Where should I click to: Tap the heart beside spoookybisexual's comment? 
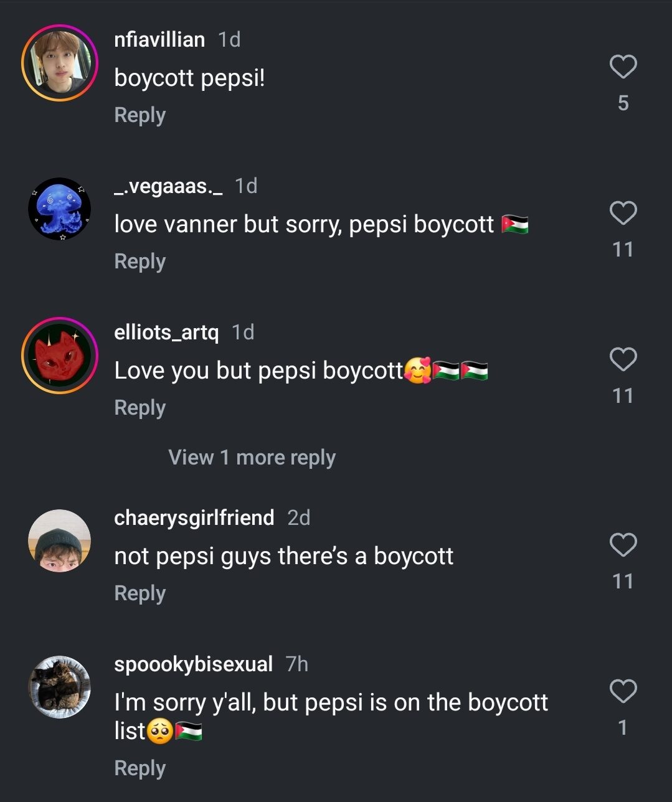tap(623, 691)
